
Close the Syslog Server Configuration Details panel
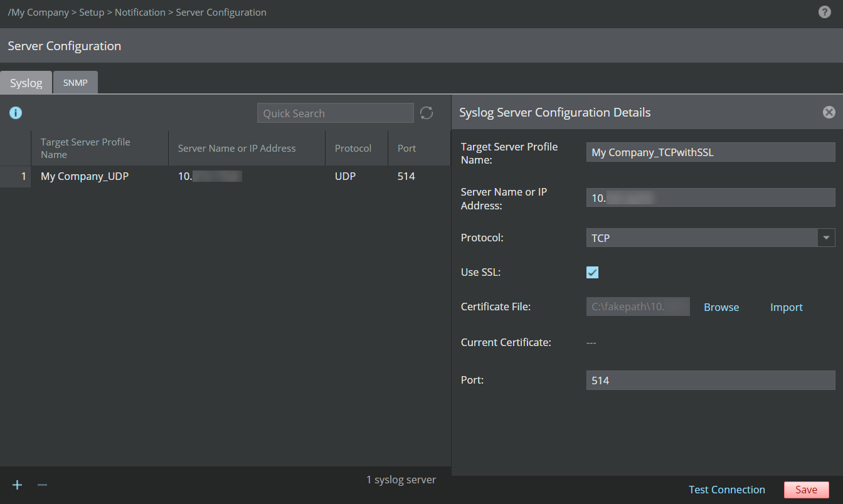coord(829,112)
